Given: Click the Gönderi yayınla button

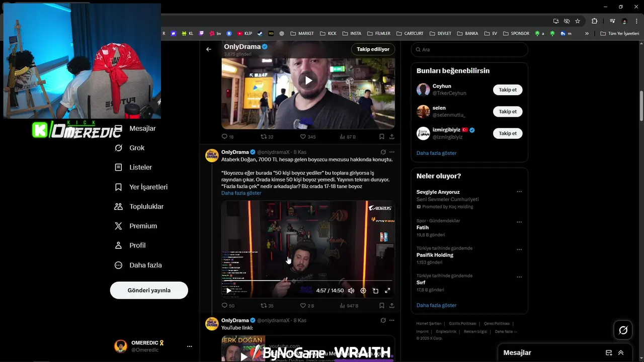Looking at the screenshot, I should [149, 290].
